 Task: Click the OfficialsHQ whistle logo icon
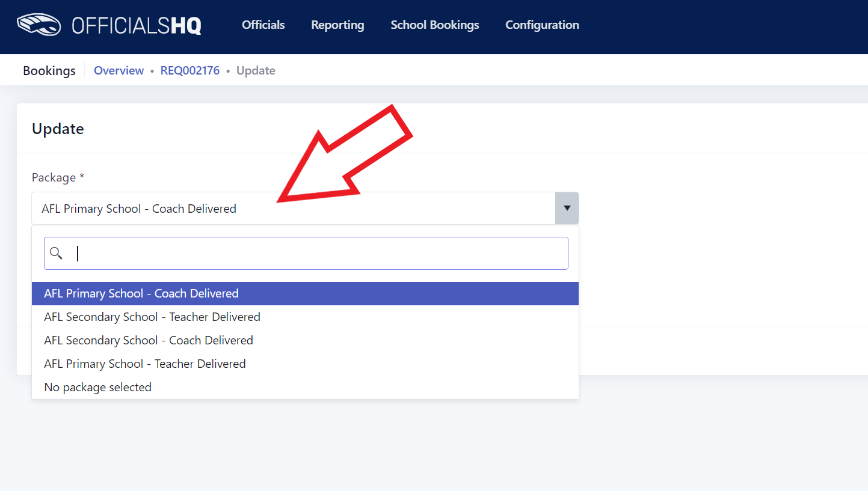coord(40,25)
